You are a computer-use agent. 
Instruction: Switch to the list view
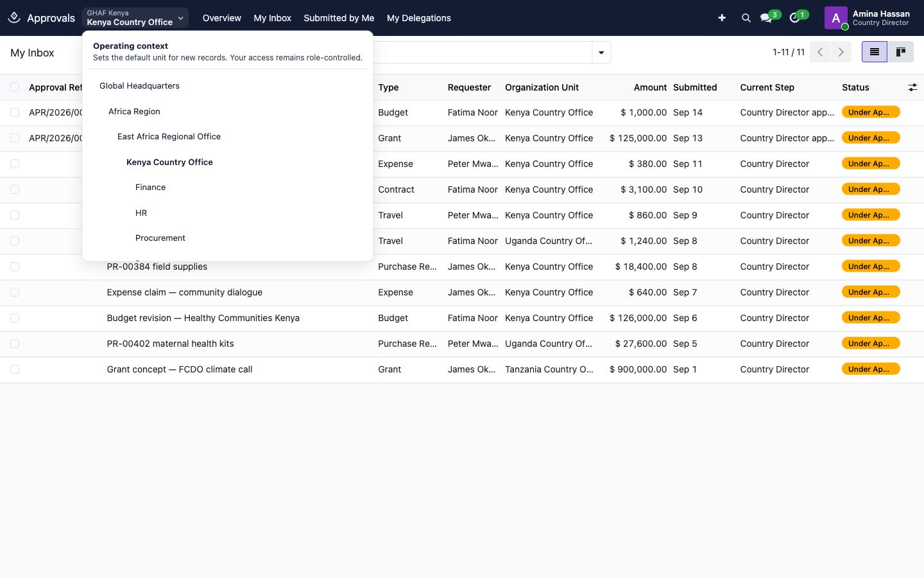pos(875,52)
